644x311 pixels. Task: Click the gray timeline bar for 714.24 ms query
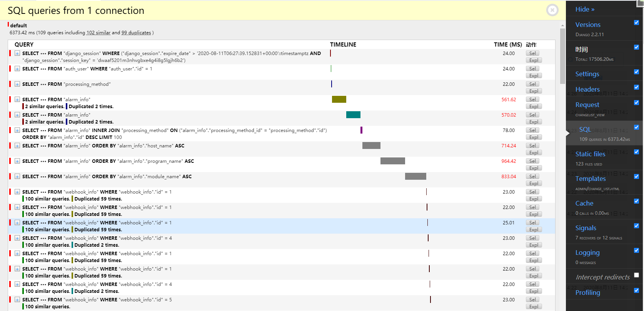tap(371, 145)
